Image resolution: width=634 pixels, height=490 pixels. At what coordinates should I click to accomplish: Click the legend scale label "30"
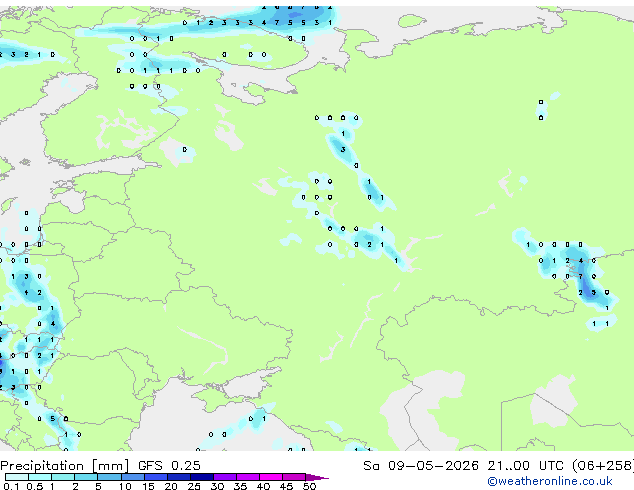click(x=217, y=486)
